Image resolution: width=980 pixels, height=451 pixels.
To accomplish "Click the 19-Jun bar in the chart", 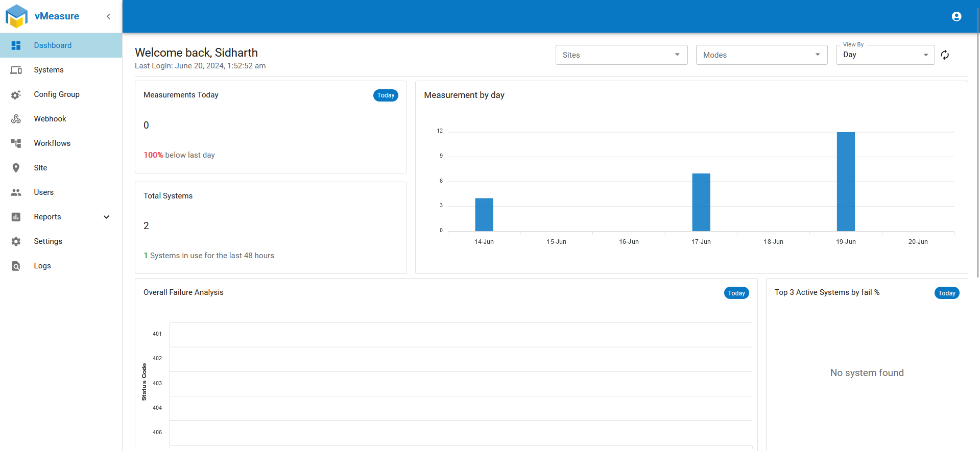I will (846, 182).
